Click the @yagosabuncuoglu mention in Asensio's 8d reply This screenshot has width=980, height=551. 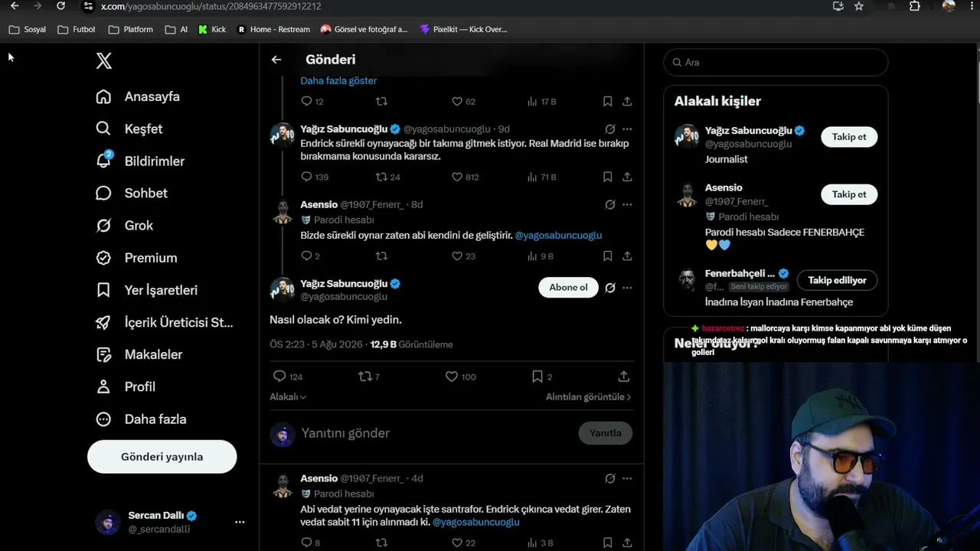[x=558, y=235]
